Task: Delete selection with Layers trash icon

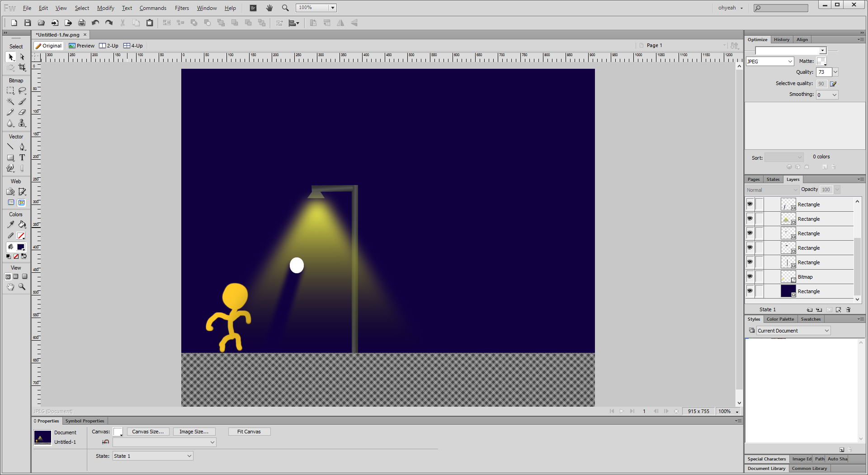Action: tap(849, 310)
